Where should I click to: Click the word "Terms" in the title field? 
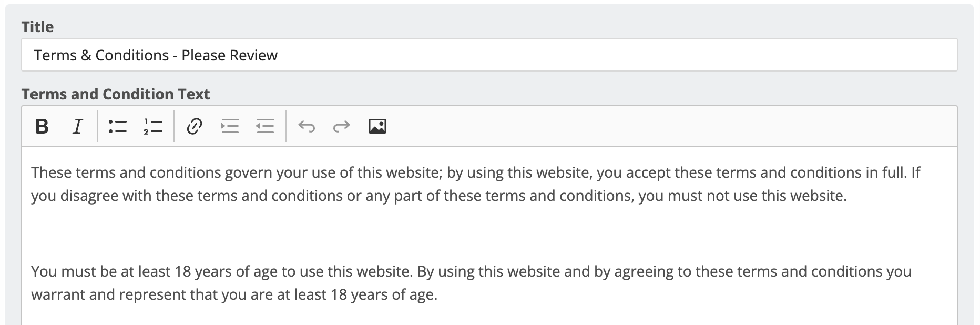click(55, 55)
